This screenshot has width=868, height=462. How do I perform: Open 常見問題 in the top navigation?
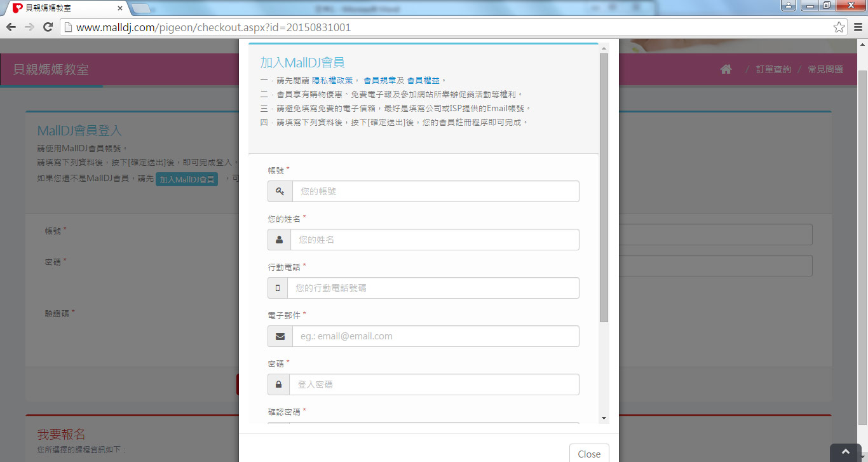click(x=825, y=69)
